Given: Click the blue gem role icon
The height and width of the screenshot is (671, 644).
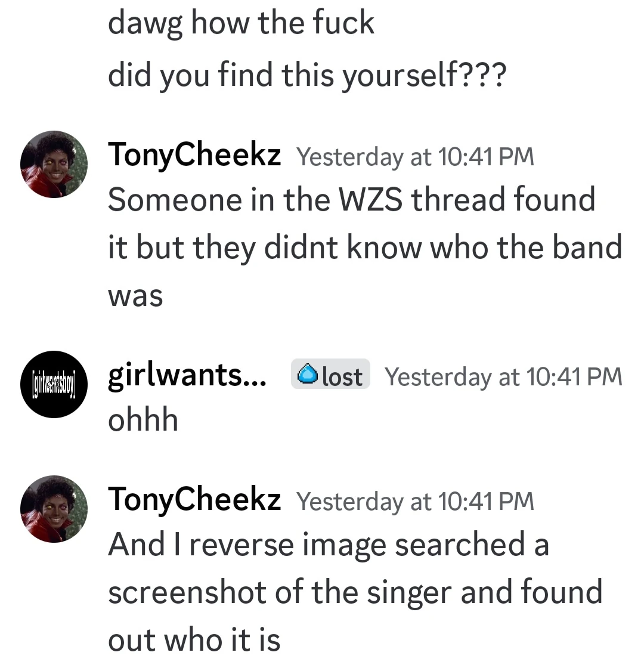Looking at the screenshot, I should tap(308, 375).
